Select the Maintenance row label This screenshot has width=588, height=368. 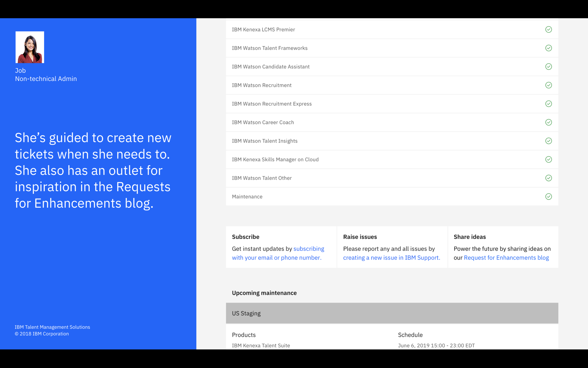click(247, 196)
